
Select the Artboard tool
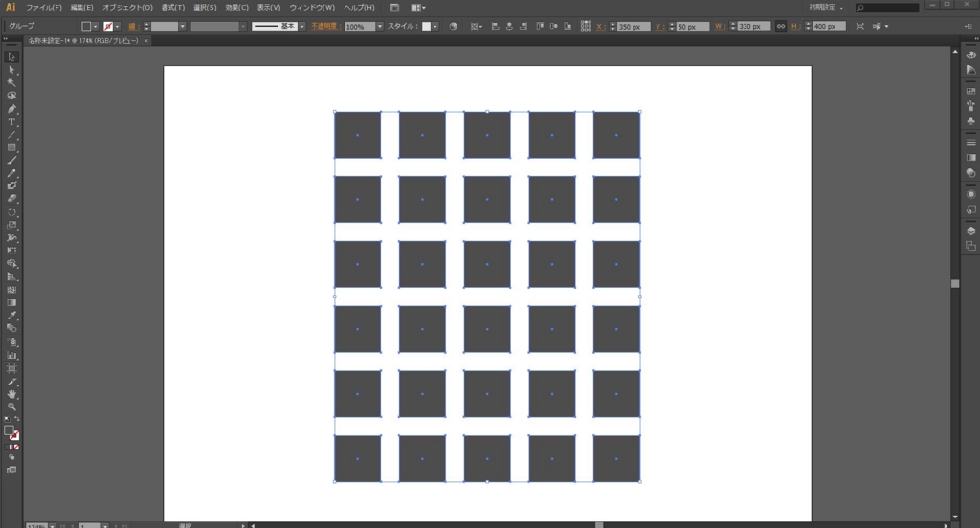11,368
